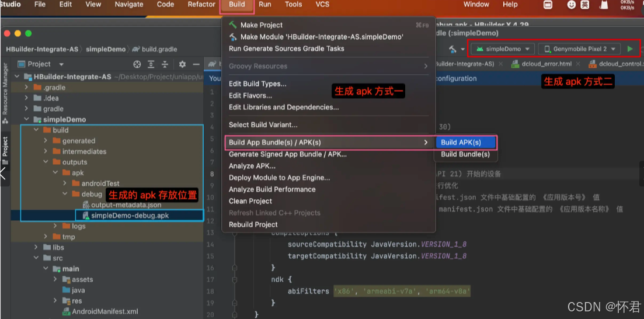Screen dimensions: 644x319
Task: Open the Code menu
Action: (165, 5)
